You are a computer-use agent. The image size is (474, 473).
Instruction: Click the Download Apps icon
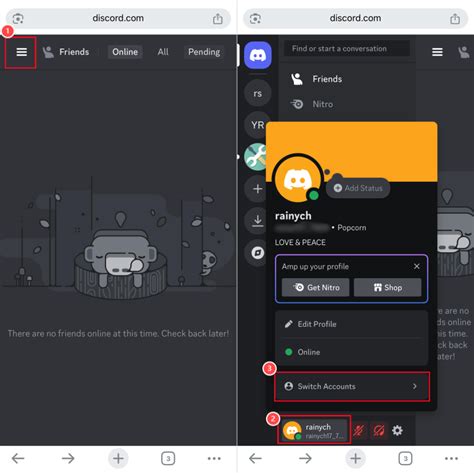point(257,220)
